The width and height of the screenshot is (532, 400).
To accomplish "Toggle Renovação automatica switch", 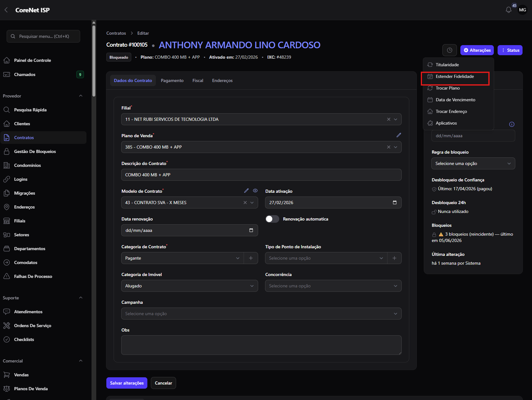I will point(272,219).
